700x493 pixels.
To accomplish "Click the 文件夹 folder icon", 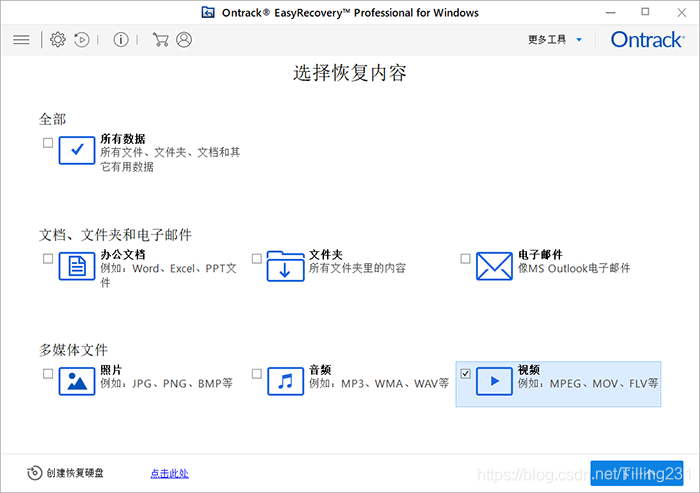I will [285, 266].
